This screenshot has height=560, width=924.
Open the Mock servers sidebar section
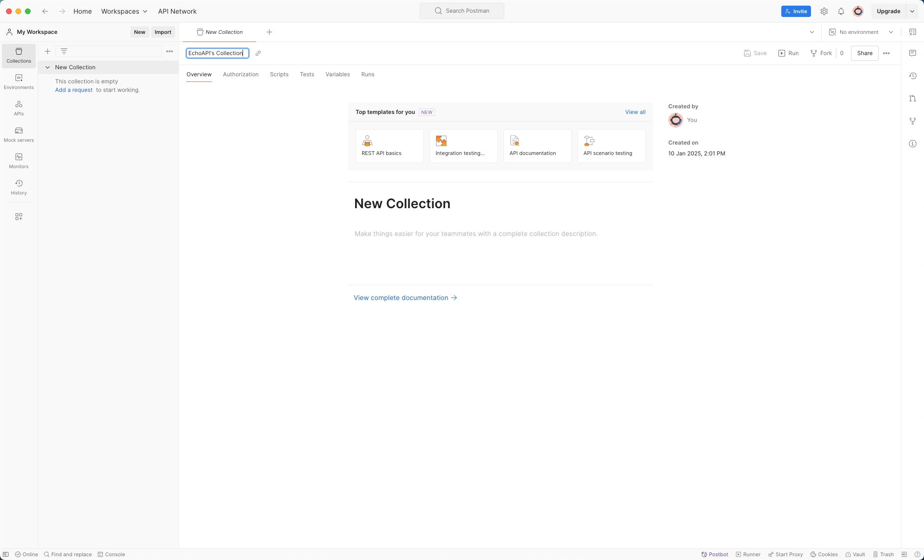point(19,134)
